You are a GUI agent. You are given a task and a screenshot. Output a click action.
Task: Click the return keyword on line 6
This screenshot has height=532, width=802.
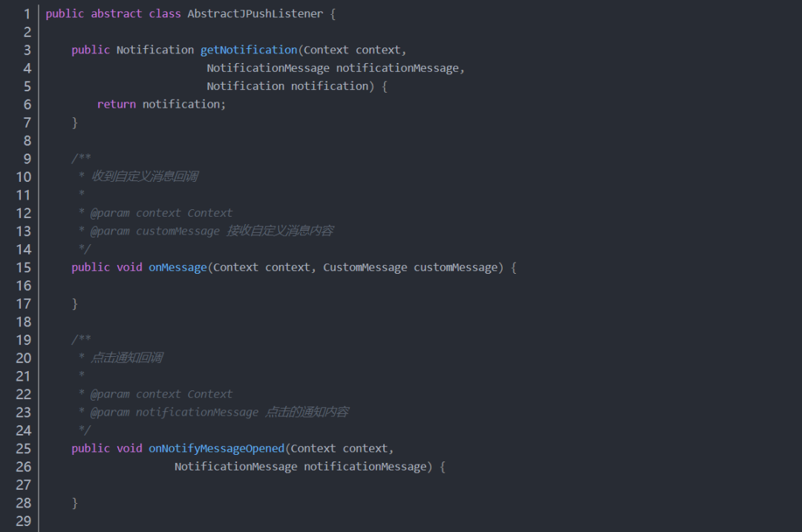click(117, 105)
